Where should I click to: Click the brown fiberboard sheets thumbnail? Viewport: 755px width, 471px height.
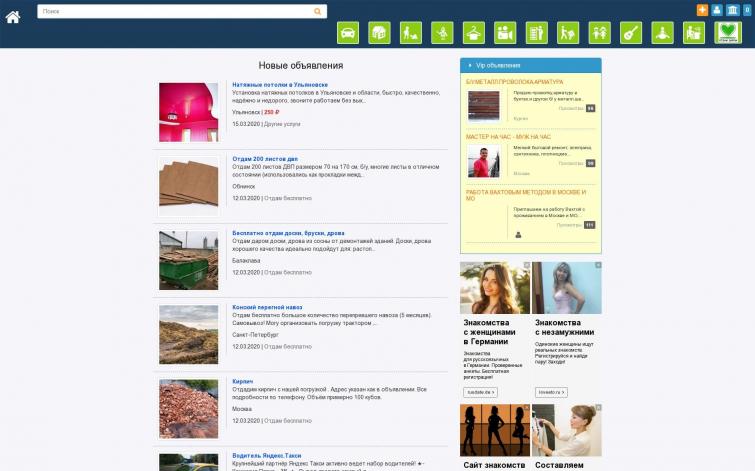pos(189,186)
